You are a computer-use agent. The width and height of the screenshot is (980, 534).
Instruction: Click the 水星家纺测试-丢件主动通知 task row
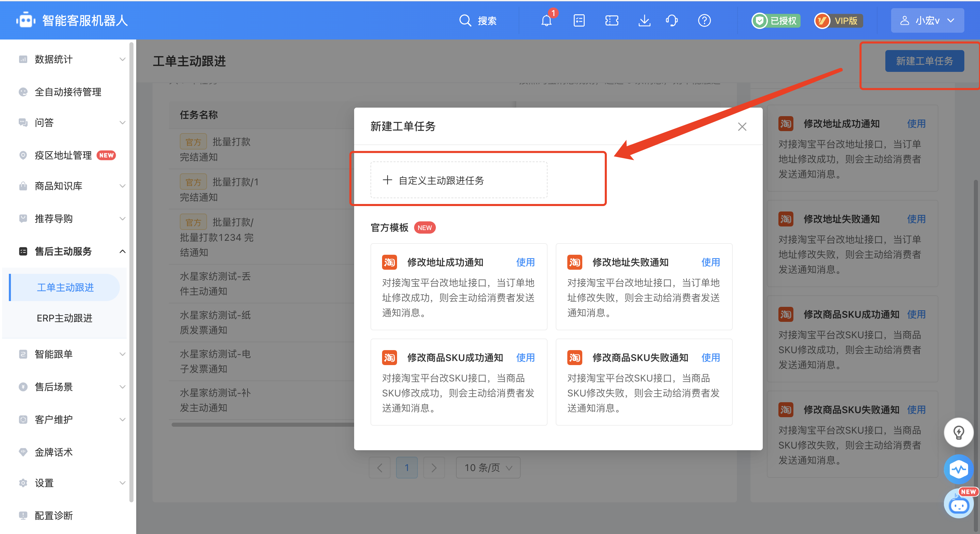click(262, 284)
